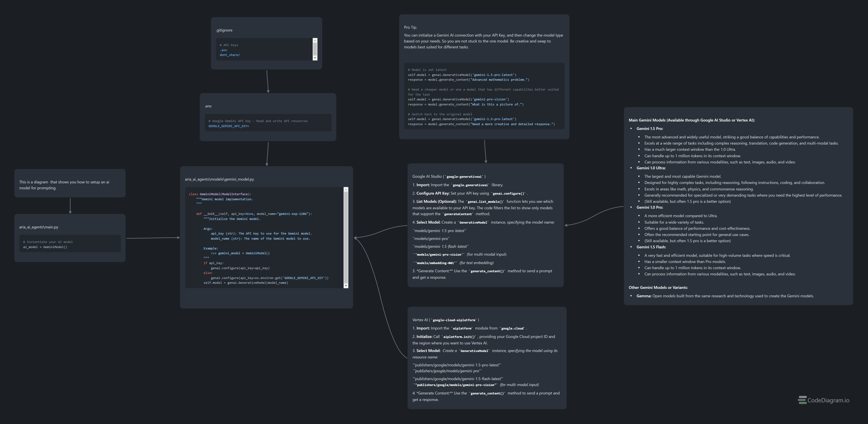
Task: Click 'publishers/google/models/gemini-1.5-flash-latest' entry
Action: (x=458, y=379)
